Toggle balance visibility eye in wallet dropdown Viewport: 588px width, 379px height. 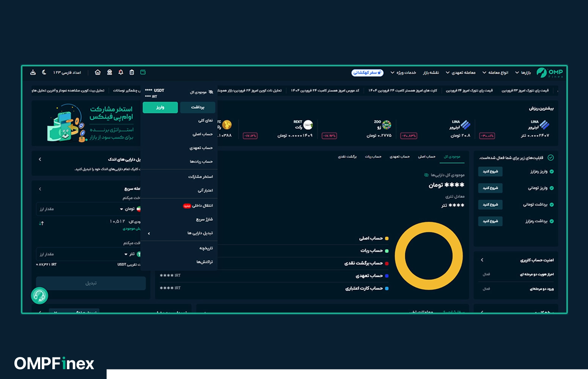click(x=211, y=92)
